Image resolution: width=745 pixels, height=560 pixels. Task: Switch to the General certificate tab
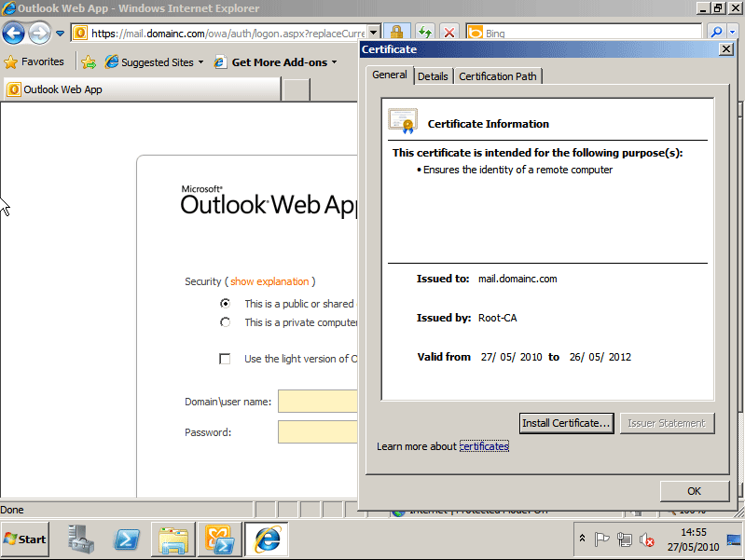tap(390, 75)
